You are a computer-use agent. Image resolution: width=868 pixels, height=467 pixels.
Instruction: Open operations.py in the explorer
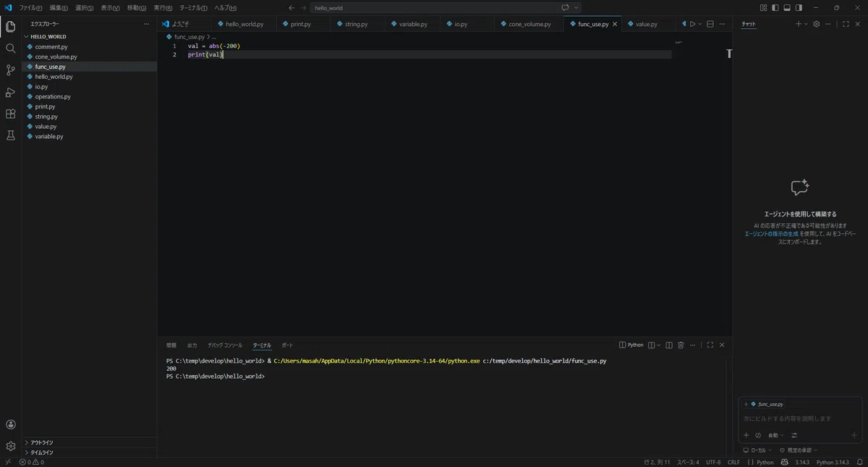(89, 96)
